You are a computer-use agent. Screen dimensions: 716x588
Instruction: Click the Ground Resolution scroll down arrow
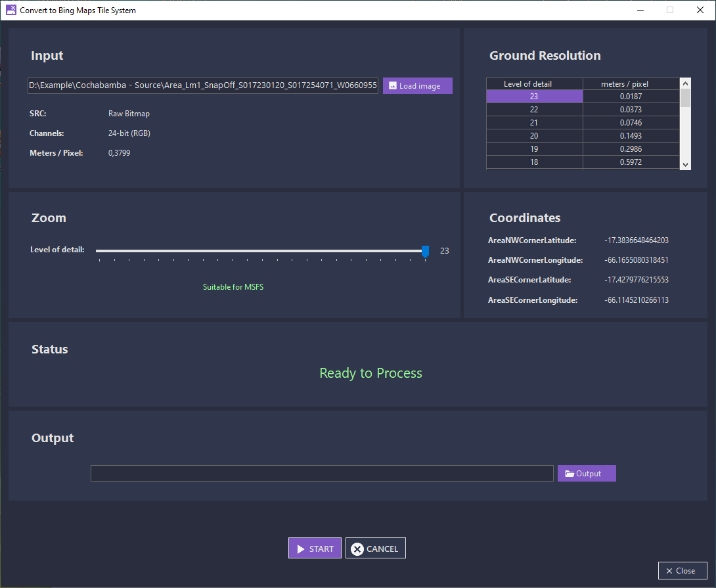click(x=685, y=164)
